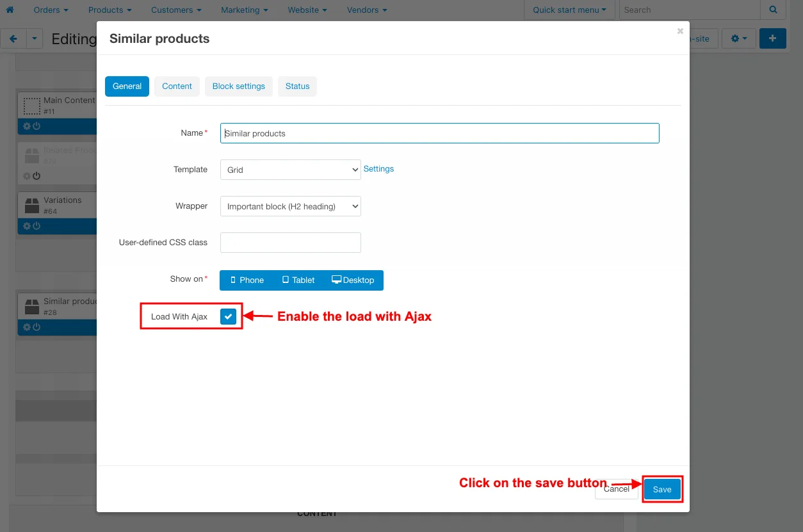Go to the home icon in top bar
Viewport: 803px width, 532px height.
[10, 10]
